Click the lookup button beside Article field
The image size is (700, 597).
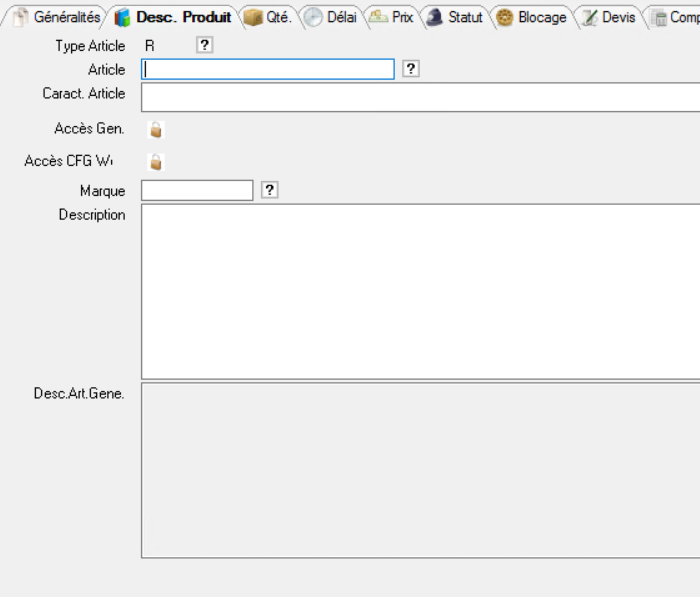pos(411,69)
